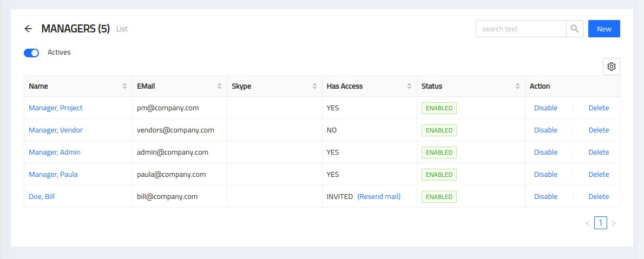Toggle the Actives switch
644x259 pixels.
coord(31,53)
